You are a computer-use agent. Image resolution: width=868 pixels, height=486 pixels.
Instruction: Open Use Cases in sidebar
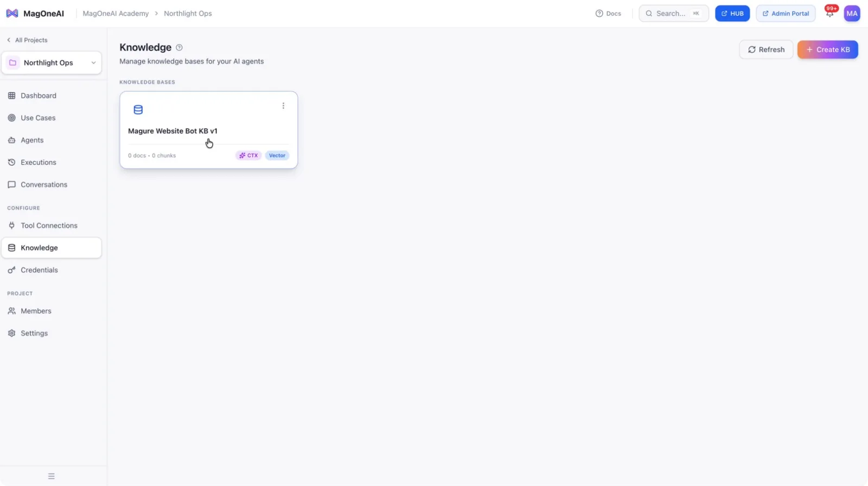pos(51,118)
